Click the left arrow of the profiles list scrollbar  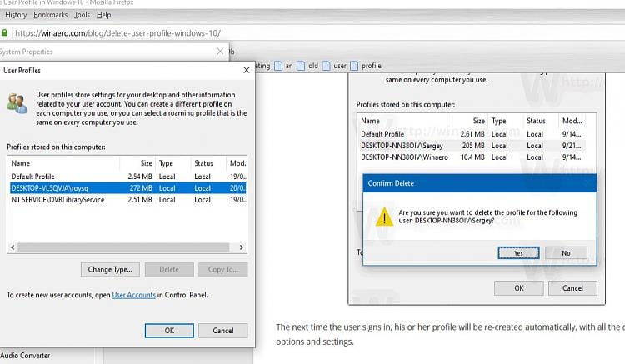12,247
